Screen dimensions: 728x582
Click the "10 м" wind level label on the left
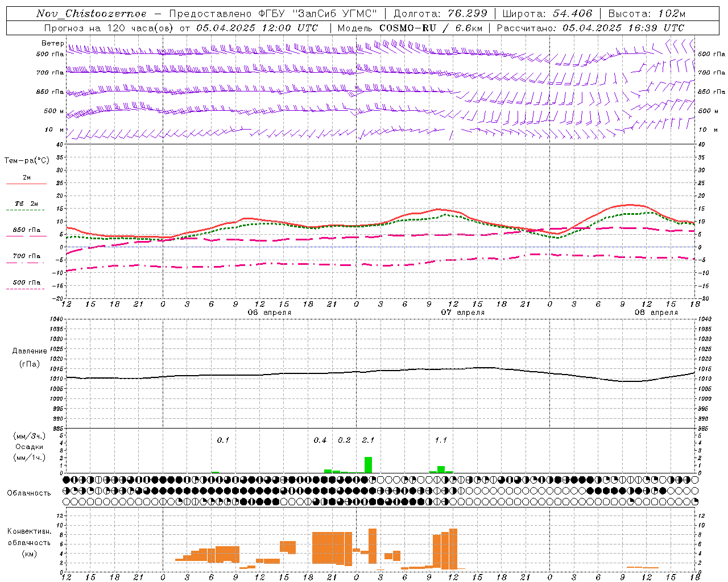coord(55,130)
